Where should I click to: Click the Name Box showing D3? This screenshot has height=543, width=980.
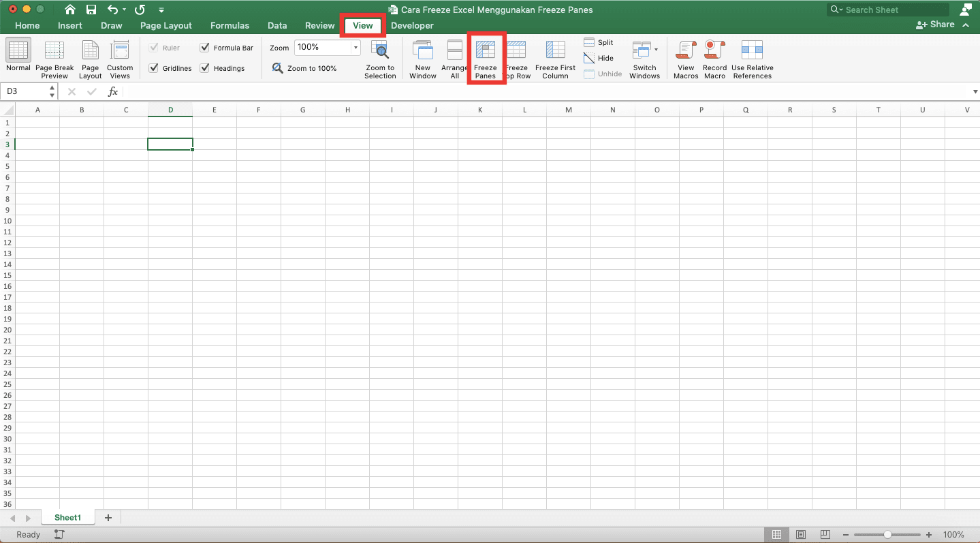(25, 91)
